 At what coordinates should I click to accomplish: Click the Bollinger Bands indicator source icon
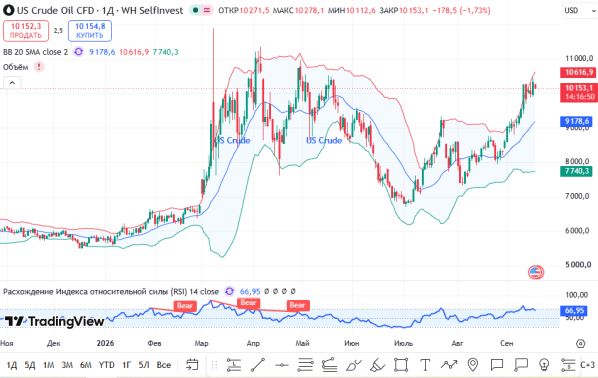point(79,52)
